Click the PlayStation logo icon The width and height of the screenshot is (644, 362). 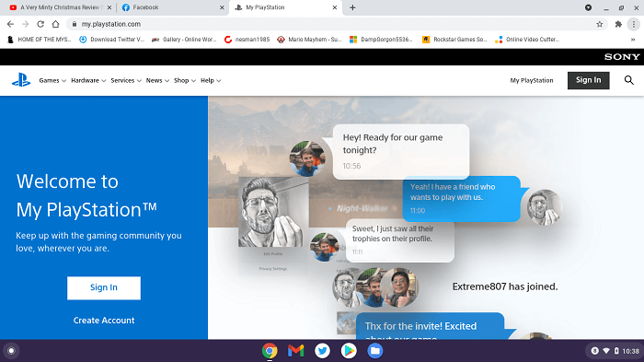(x=21, y=80)
